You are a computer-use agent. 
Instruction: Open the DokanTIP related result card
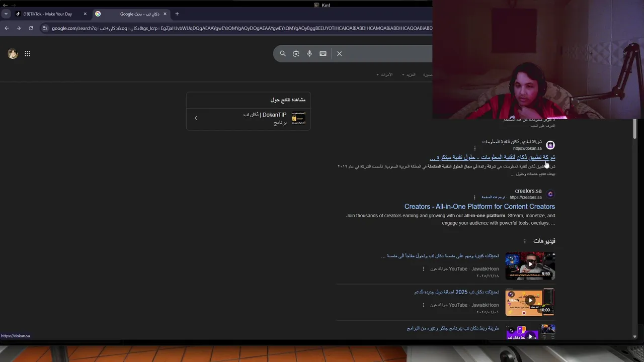pos(249,118)
